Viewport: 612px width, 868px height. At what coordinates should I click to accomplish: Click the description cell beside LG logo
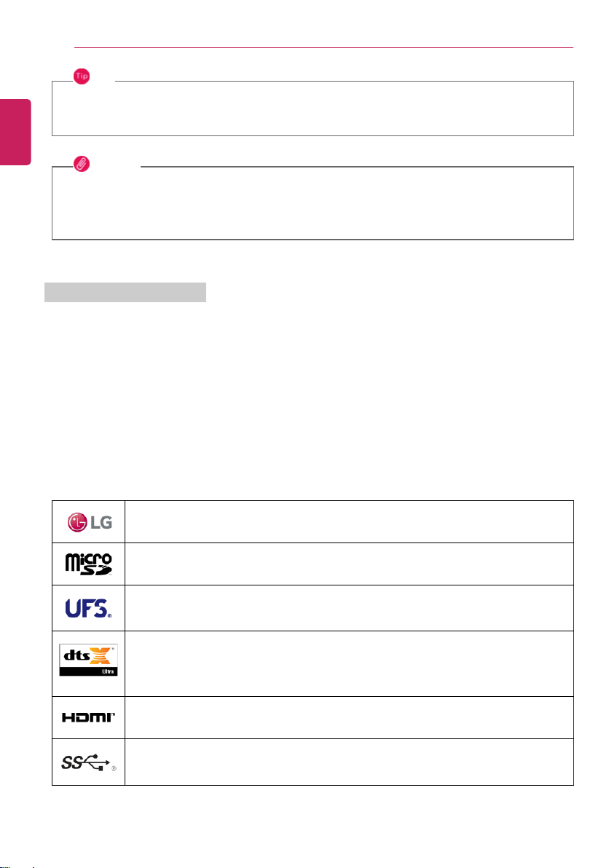pyautogui.click(x=349, y=522)
